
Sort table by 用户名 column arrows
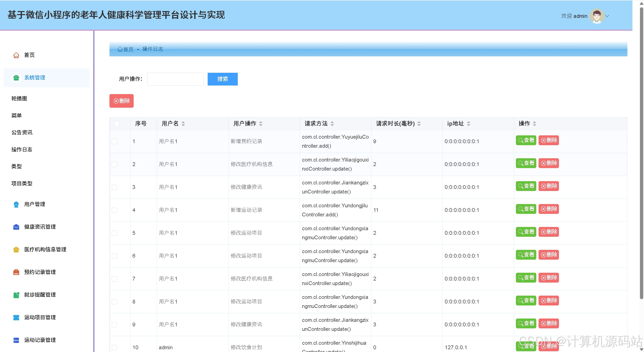pyautogui.click(x=183, y=124)
